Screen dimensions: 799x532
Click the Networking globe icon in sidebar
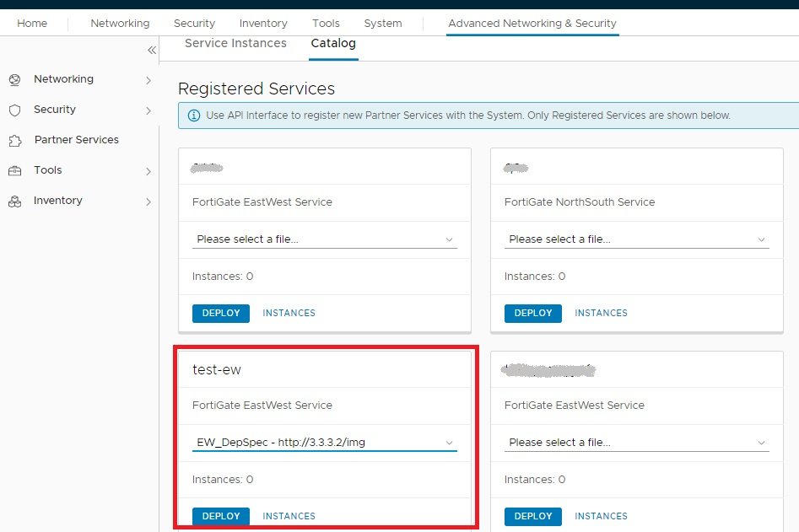15,79
